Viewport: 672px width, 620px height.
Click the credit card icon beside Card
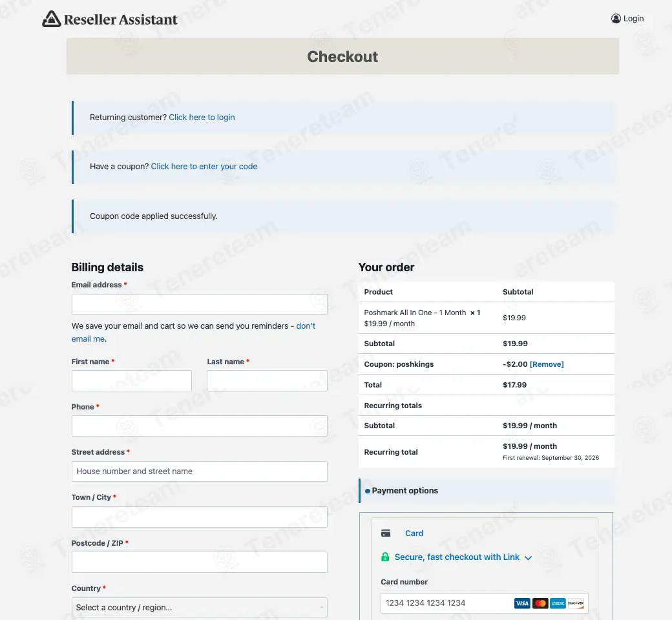coord(386,533)
